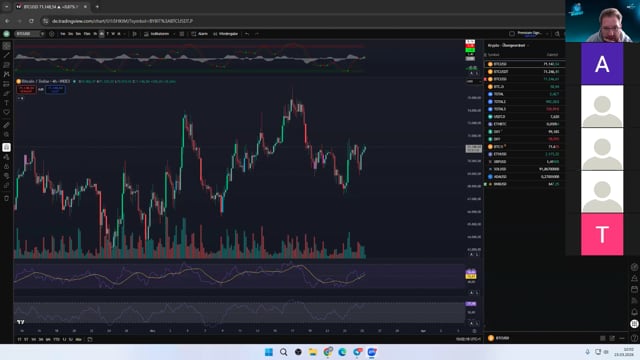Image resolution: width=640 pixels, height=360 pixels.
Task: Toggle the magnet mode tool
Action: 7,147
